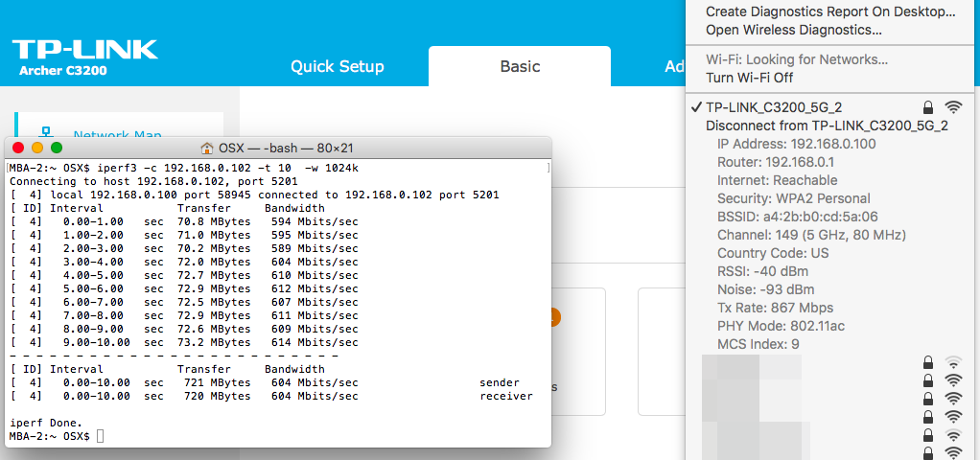980x460 pixels.
Task: Click the orange status circle behind Terminal
Action: tap(555, 316)
